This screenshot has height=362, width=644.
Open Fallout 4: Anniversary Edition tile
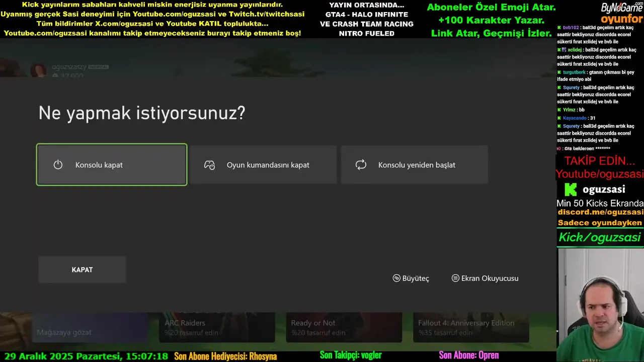pos(471,327)
